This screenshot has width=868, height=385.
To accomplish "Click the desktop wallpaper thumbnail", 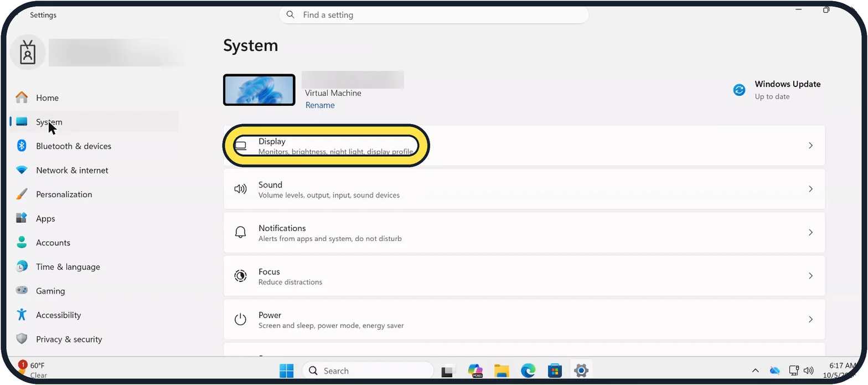I will click(x=259, y=90).
